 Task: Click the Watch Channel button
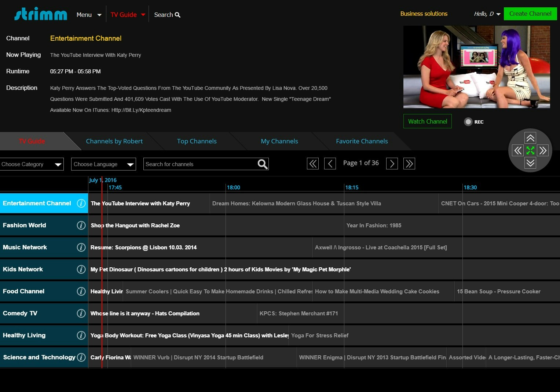tap(427, 121)
